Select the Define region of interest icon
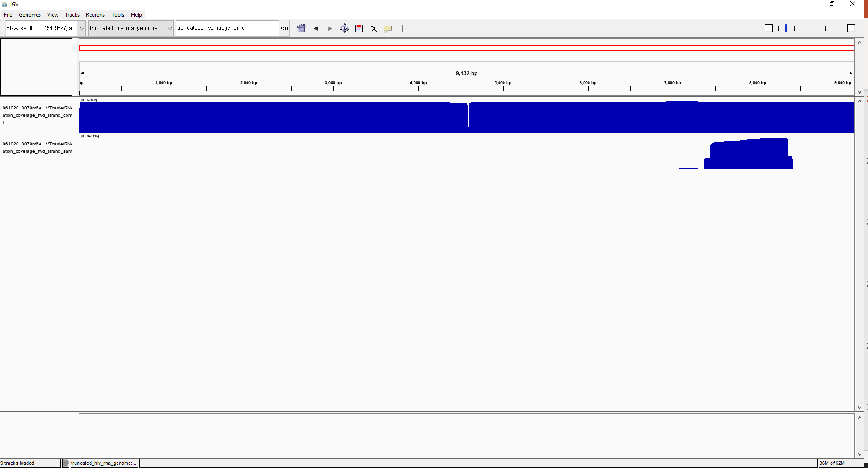Viewport: 868px width, 468px height. click(x=359, y=28)
